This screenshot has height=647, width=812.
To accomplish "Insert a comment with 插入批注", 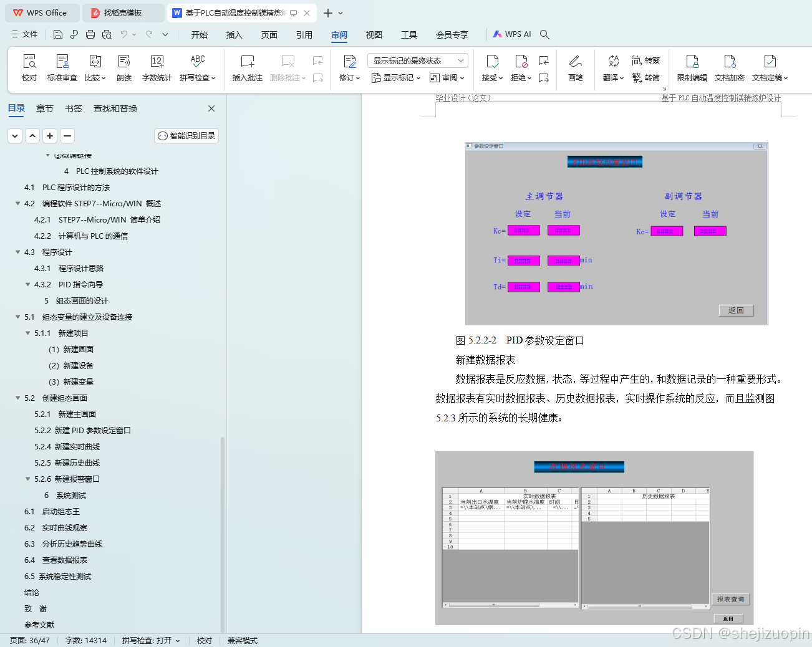I will pyautogui.click(x=248, y=68).
